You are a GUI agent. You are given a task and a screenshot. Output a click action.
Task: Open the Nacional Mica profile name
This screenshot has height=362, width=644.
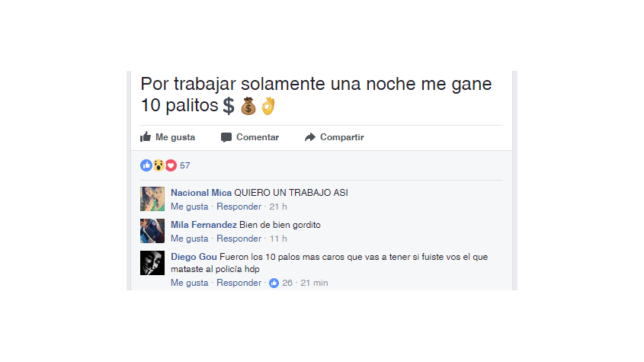tap(201, 193)
